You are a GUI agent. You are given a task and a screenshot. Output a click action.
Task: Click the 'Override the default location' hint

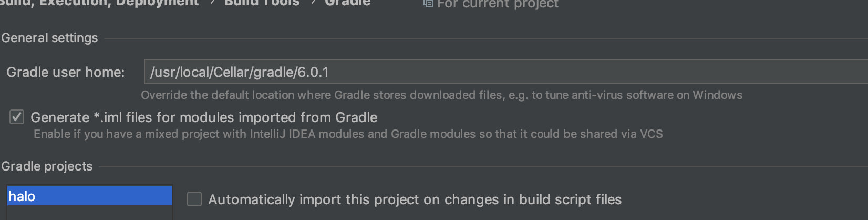pos(441,95)
